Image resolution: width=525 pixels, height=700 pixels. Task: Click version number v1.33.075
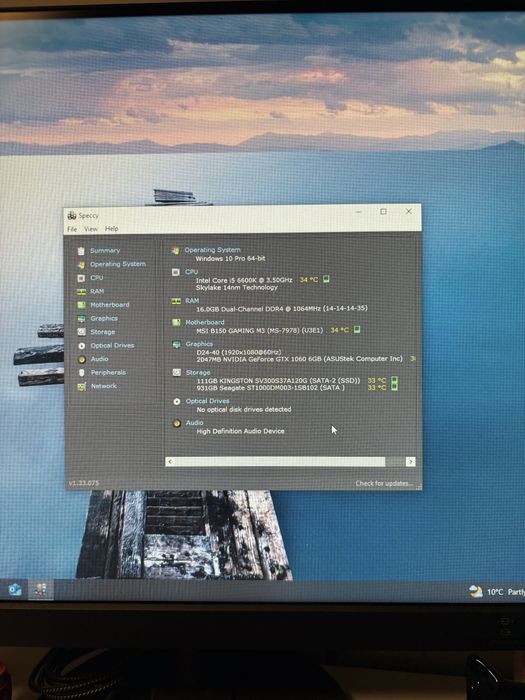pyautogui.click(x=83, y=483)
